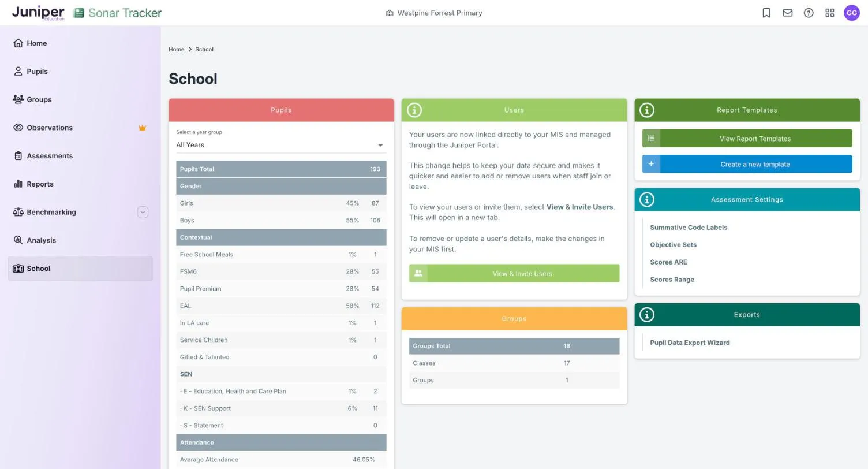Screen dimensions: 868x469
Task: Open the mail envelope icon
Action: pyautogui.click(x=787, y=13)
